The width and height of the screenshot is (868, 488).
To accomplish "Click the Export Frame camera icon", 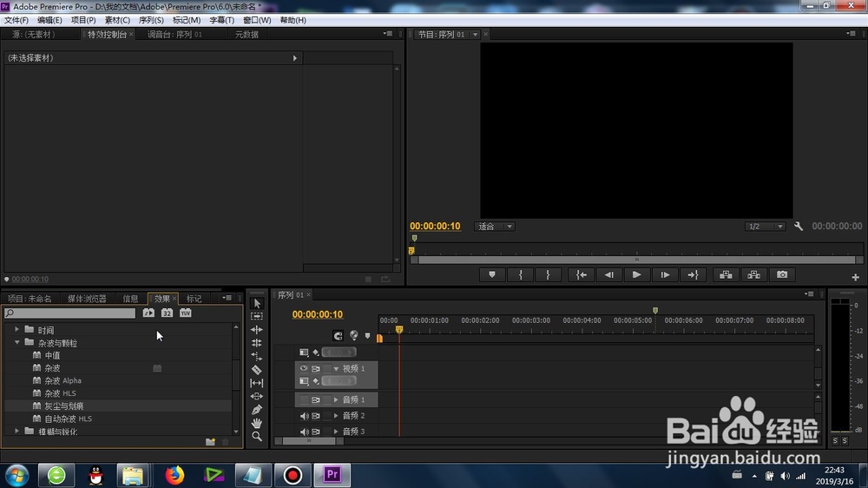I will pyautogui.click(x=782, y=274).
